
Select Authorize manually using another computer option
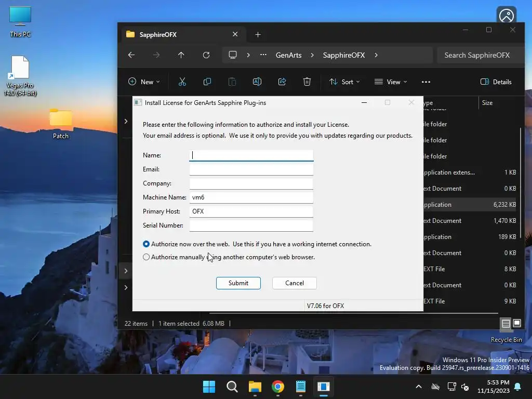[x=146, y=257]
